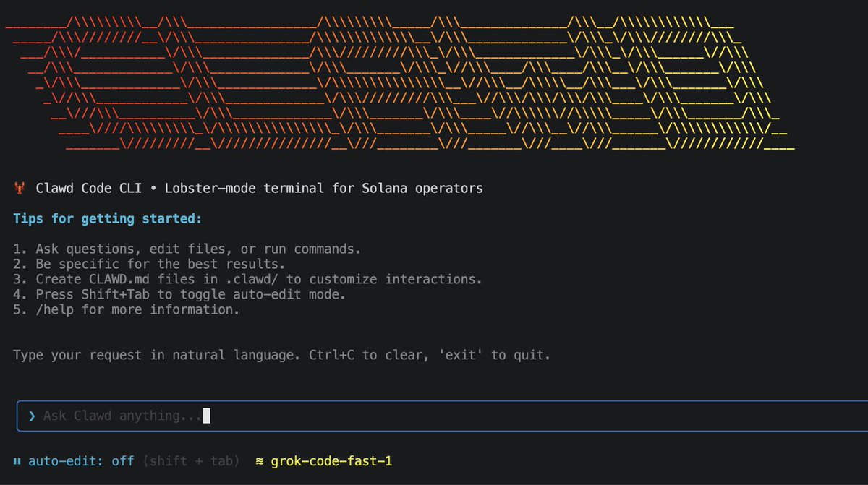Click the 'Tips for getting started:' heading

pyautogui.click(x=107, y=218)
